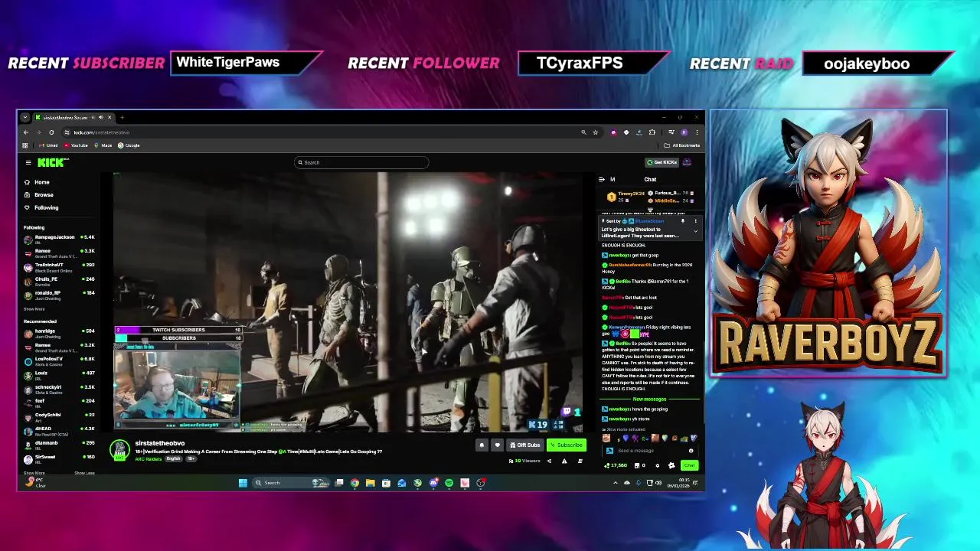Open the Google bookmark
980x551 pixels.
click(129, 145)
